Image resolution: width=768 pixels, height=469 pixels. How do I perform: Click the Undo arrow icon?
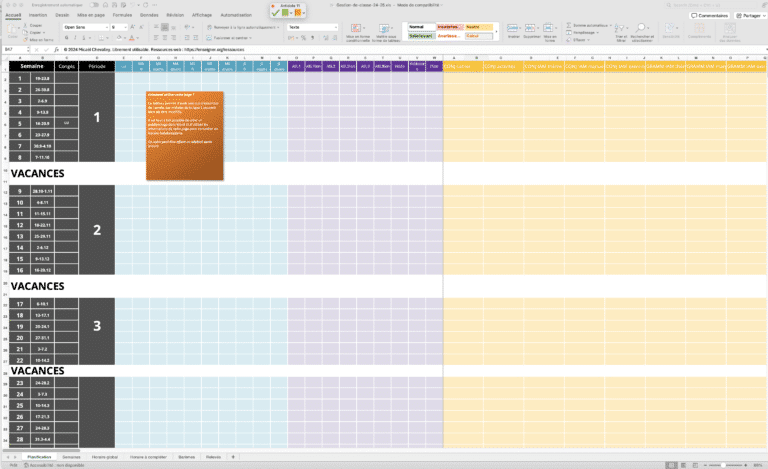[x=132, y=5]
